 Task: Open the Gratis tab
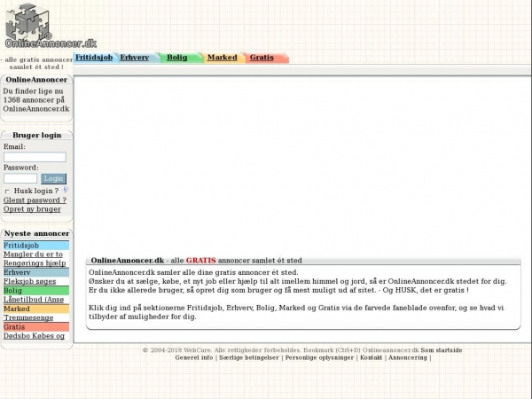coord(262,58)
